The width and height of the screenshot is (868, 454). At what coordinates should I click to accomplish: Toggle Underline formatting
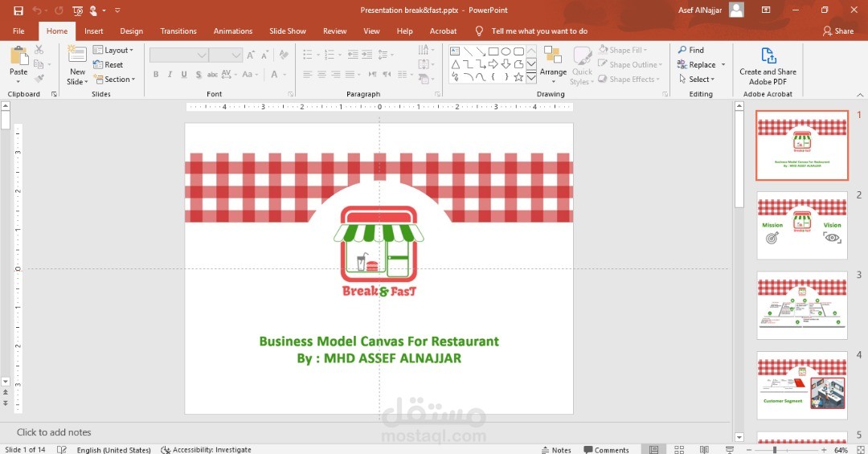[x=184, y=74]
